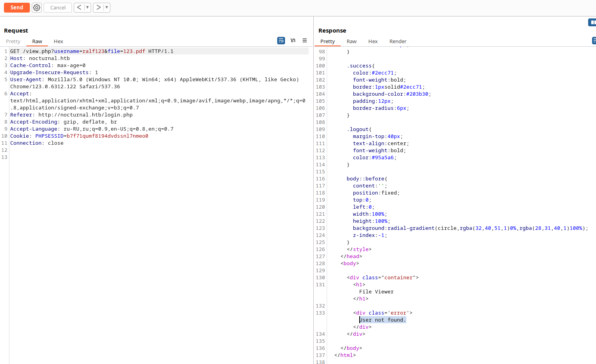This screenshot has height=364, width=596.
Task: Click the 'User not found.' response text
Action: (x=383, y=320)
